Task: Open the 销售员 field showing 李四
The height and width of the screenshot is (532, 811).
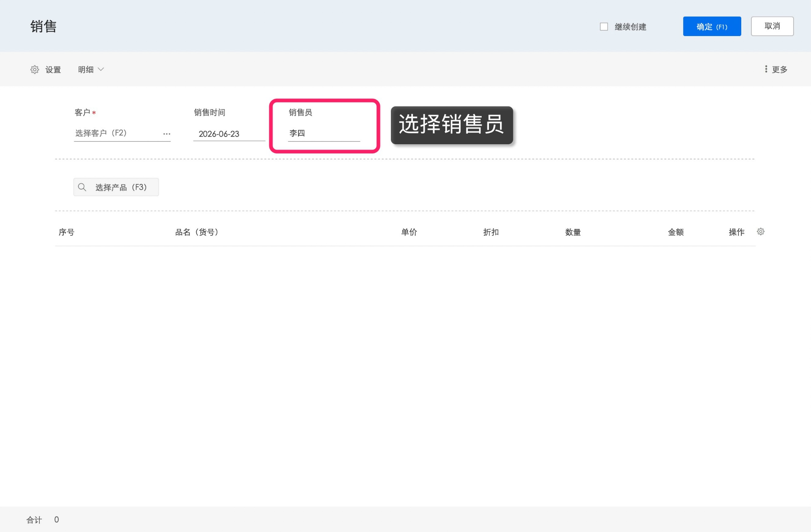Action: (x=324, y=133)
